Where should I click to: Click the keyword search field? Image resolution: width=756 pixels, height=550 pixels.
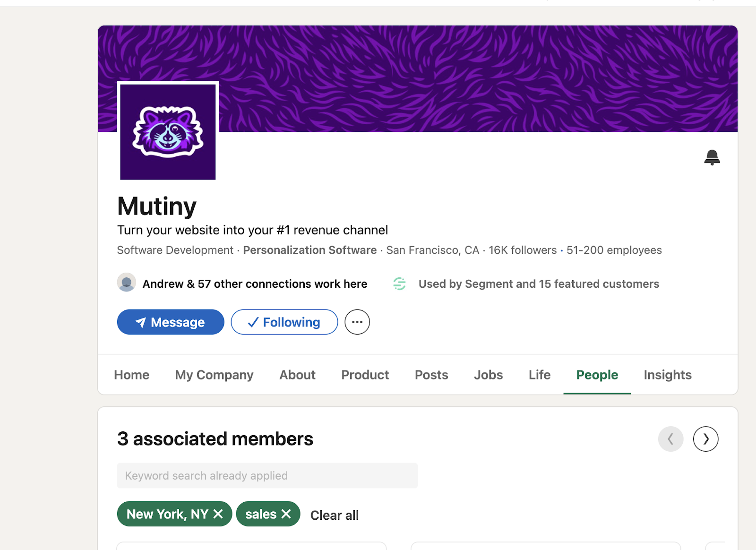[267, 475]
